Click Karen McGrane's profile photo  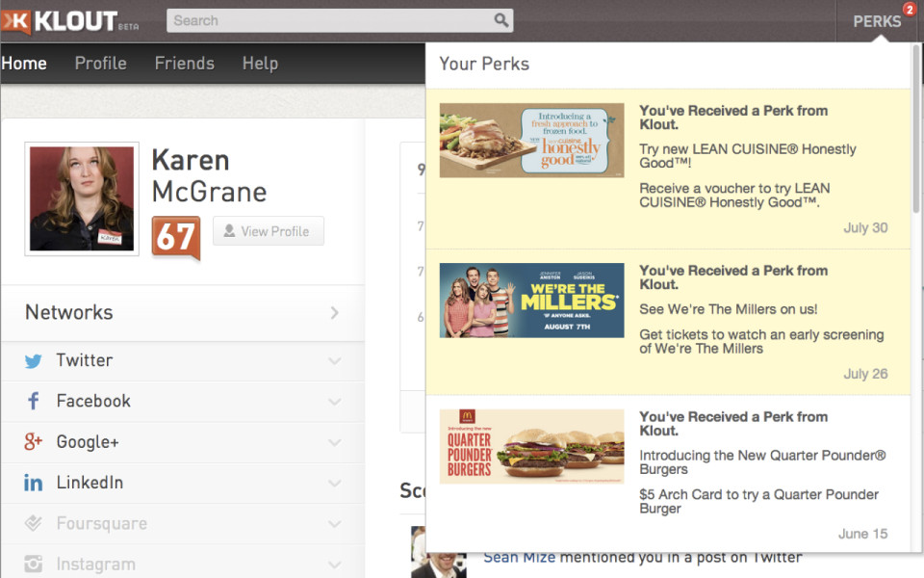click(82, 198)
